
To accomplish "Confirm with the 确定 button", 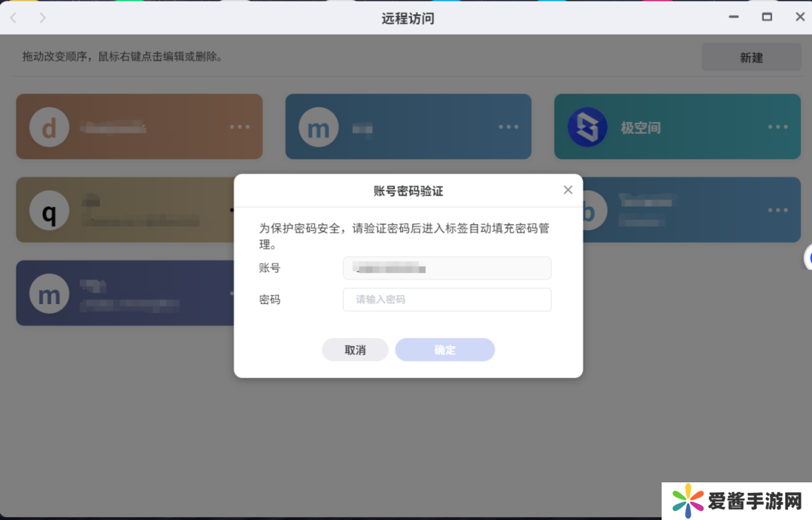I will pos(445,350).
